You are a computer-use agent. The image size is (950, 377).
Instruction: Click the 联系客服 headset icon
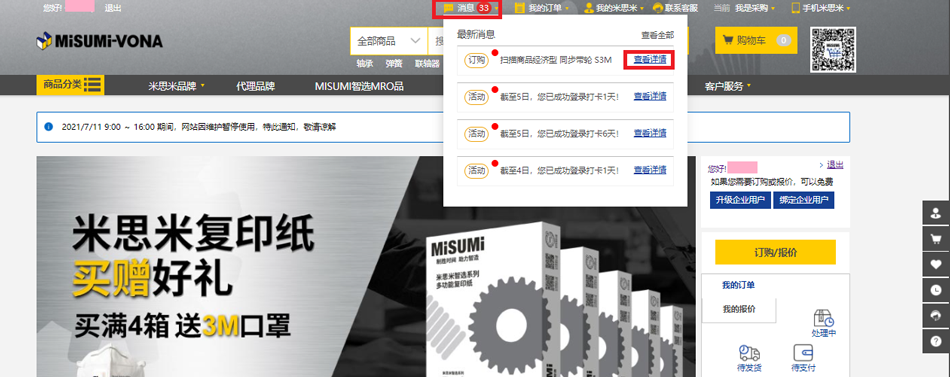click(658, 8)
